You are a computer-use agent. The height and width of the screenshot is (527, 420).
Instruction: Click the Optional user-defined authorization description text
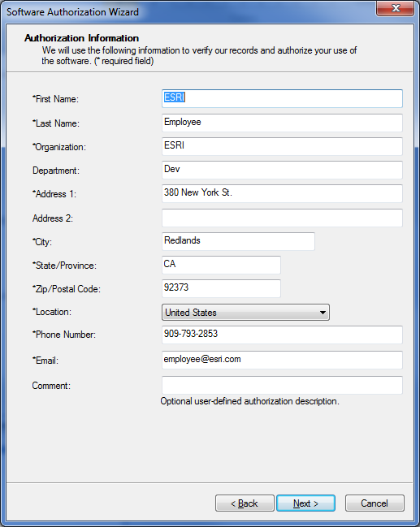tap(250, 401)
